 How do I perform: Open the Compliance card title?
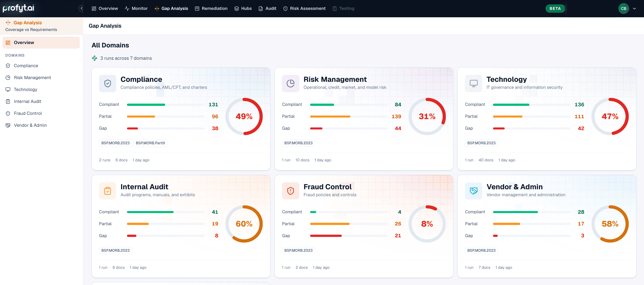pos(141,79)
